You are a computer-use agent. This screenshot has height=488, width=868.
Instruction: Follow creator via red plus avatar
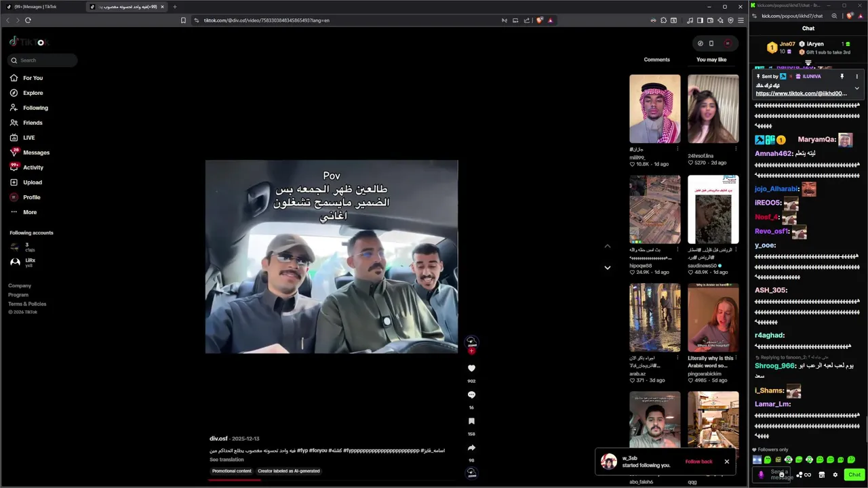pyautogui.click(x=471, y=350)
